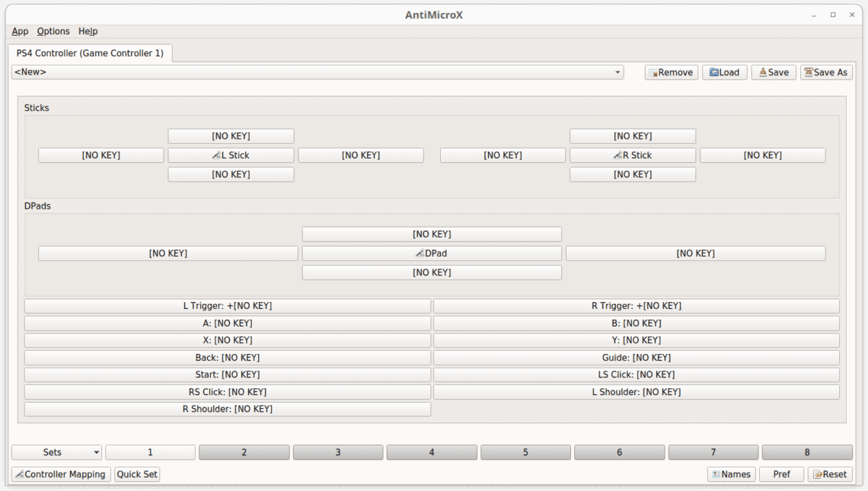Screen dimensions: 868x491
Task: Open the Quick Set dialog
Action: [x=136, y=473]
